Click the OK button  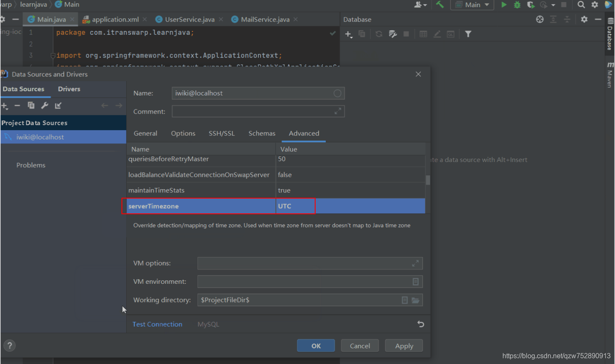pyautogui.click(x=316, y=346)
